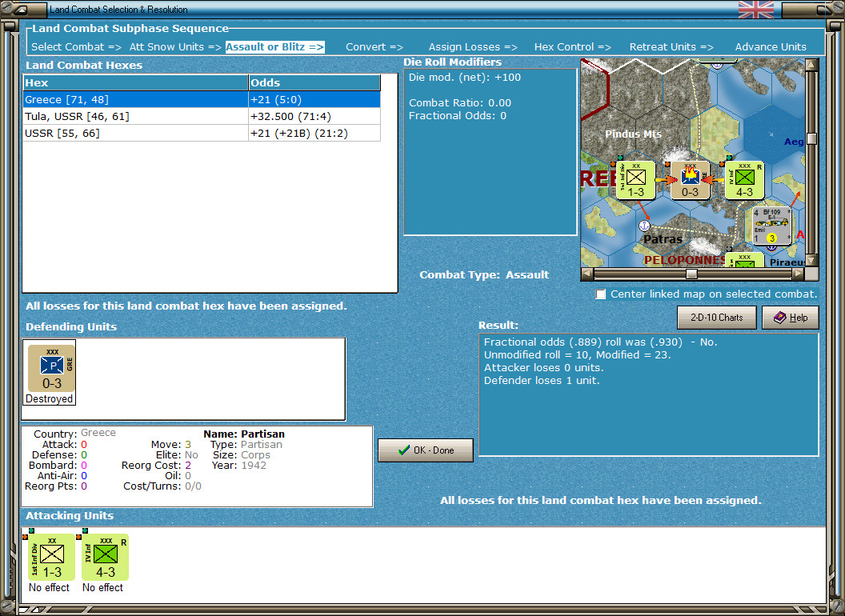This screenshot has width=845, height=616.
Task: Click map horizontal scrollbar right arrow
Action: tap(798, 274)
